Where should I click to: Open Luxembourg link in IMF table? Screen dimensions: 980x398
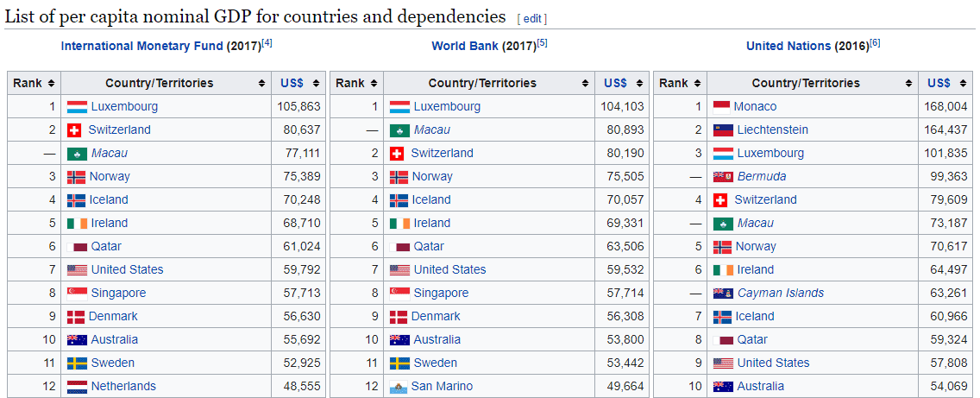124,107
